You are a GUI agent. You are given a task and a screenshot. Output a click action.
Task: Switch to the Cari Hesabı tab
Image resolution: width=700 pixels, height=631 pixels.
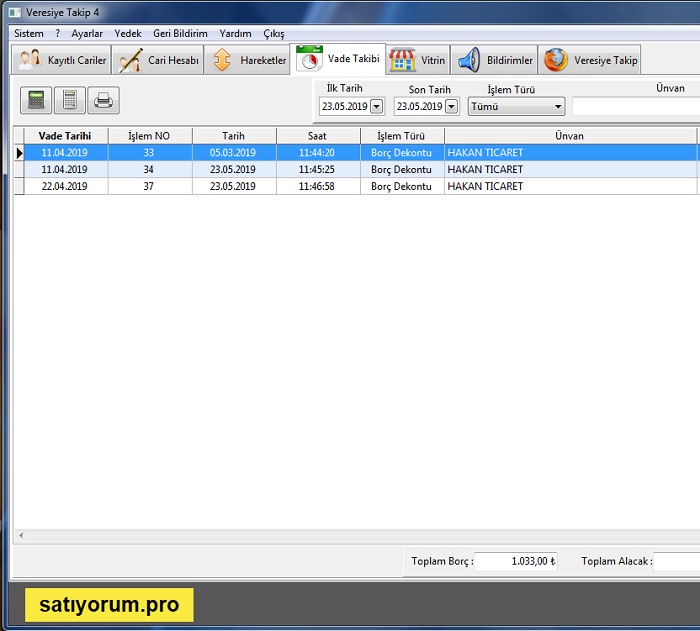158,60
